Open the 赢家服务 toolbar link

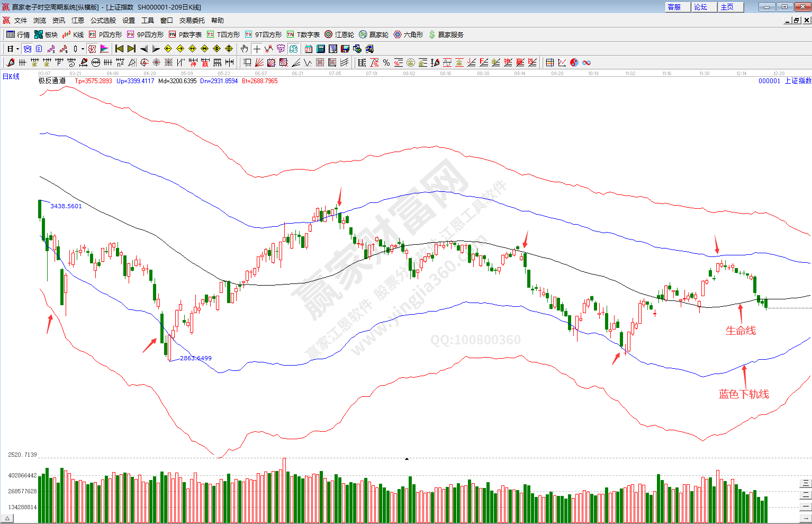[x=446, y=34]
